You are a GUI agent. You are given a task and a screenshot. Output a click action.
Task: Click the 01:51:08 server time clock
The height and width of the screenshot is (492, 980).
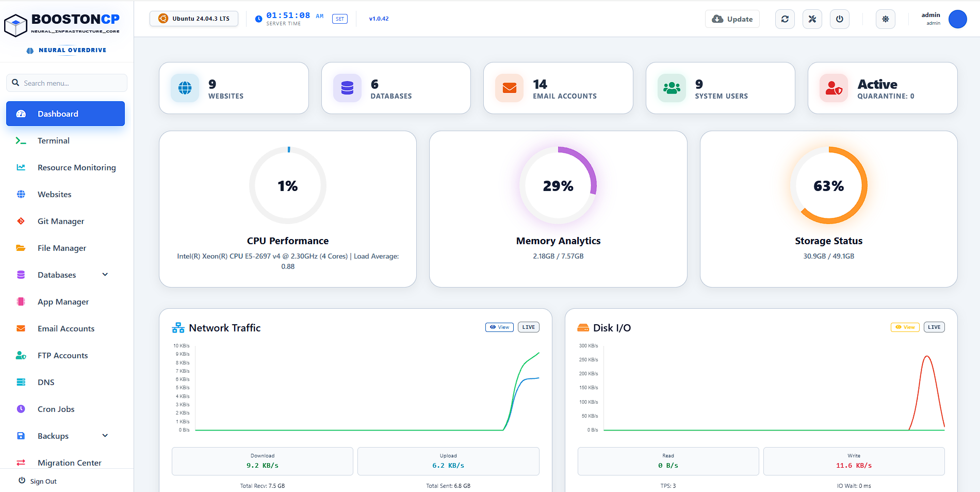(288, 15)
